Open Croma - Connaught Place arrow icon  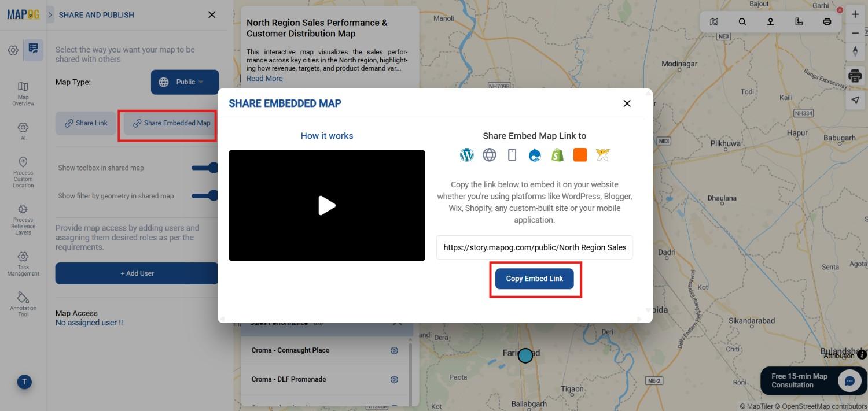(x=394, y=350)
